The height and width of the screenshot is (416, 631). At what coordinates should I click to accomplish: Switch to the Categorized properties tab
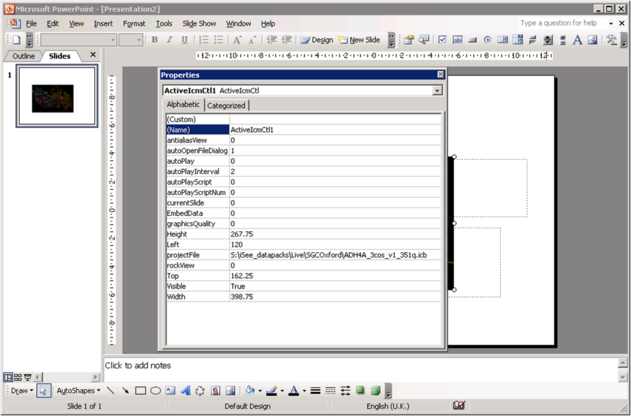click(227, 105)
